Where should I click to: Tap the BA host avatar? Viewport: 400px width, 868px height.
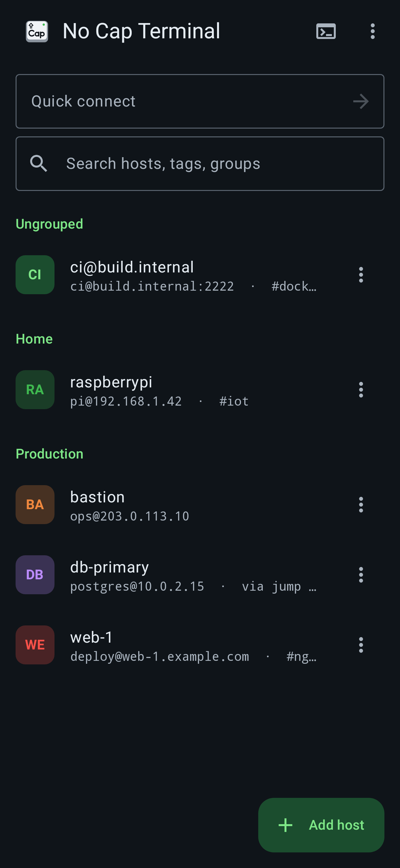tap(35, 504)
